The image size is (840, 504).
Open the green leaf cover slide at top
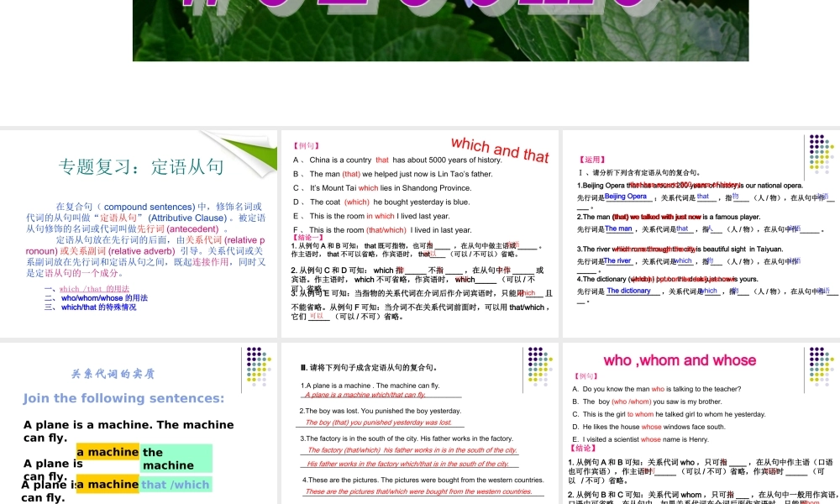click(x=440, y=30)
